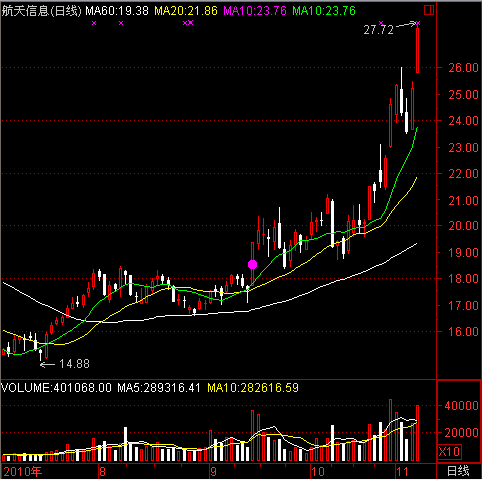Click the 17.00 price axis value

(464, 305)
